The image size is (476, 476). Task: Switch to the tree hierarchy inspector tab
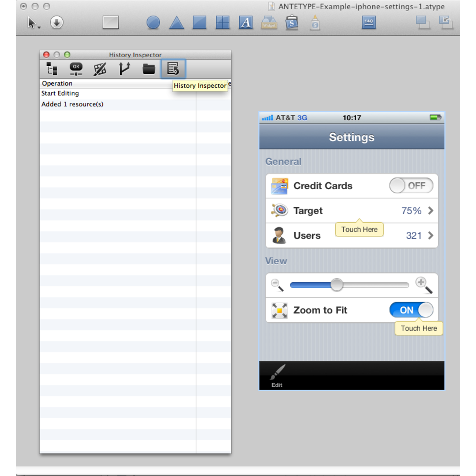(52, 69)
